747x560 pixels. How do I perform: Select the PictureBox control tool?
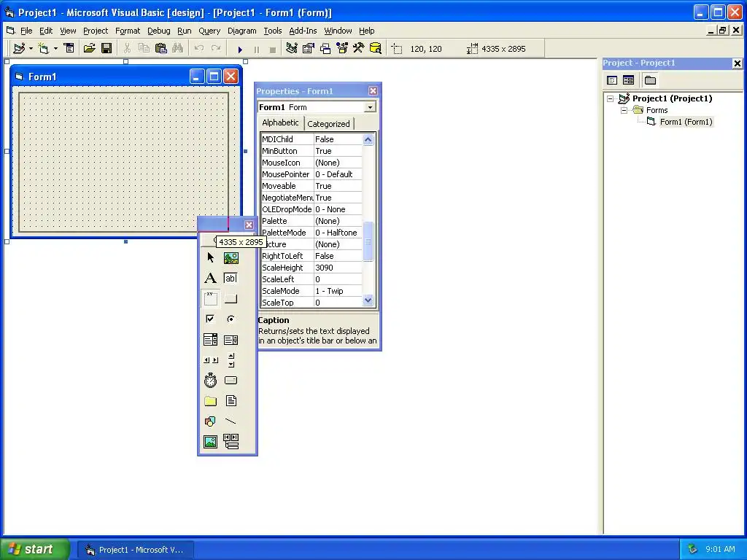[231, 257]
